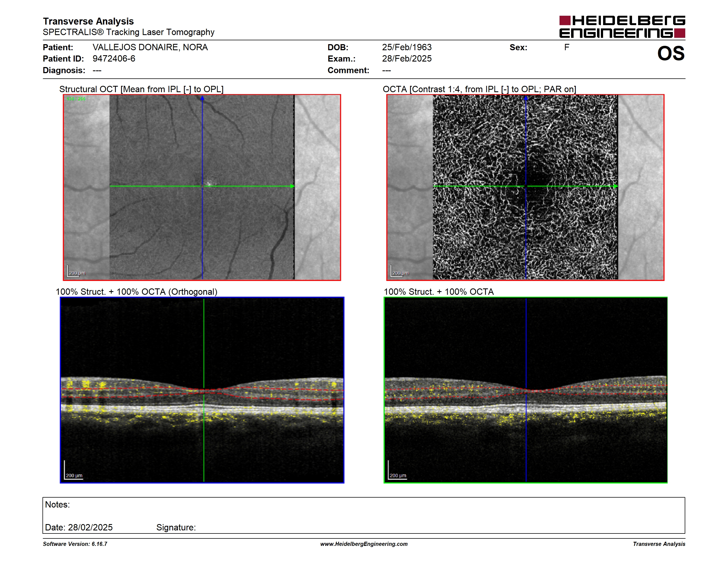Click the Signature field

click(176, 527)
